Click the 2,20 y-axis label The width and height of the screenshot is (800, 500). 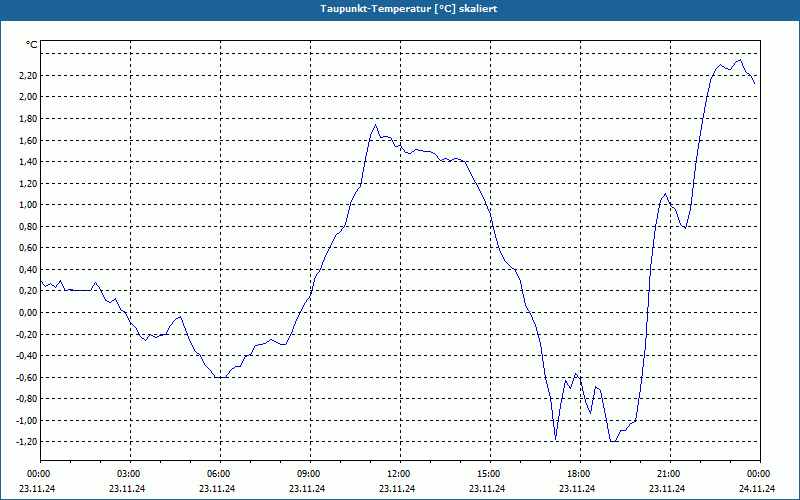coord(29,76)
